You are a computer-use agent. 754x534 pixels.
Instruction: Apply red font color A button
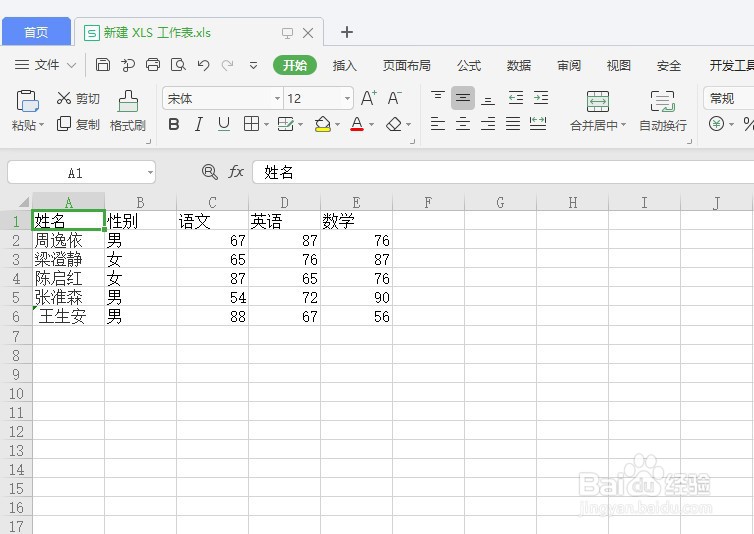tap(357, 125)
